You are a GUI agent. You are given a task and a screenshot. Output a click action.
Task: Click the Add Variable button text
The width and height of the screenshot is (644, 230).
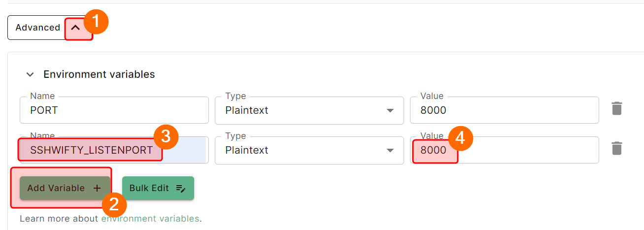click(56, 188)
